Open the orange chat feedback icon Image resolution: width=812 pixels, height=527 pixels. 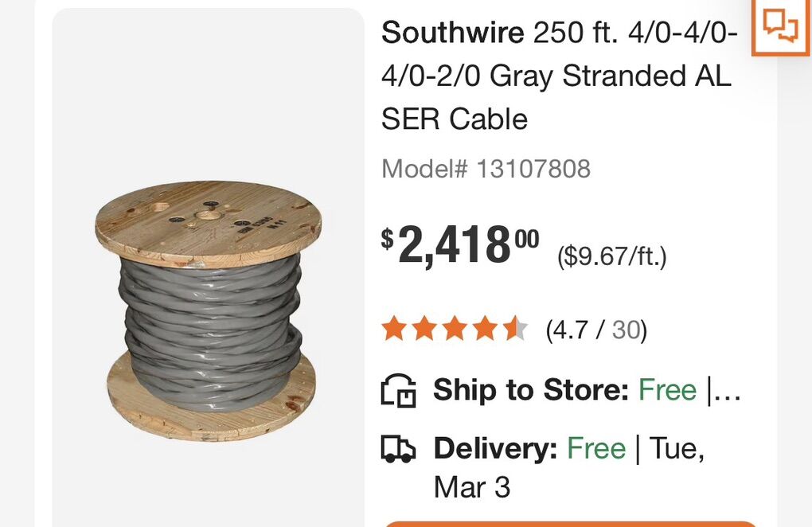tap(780, 25)
